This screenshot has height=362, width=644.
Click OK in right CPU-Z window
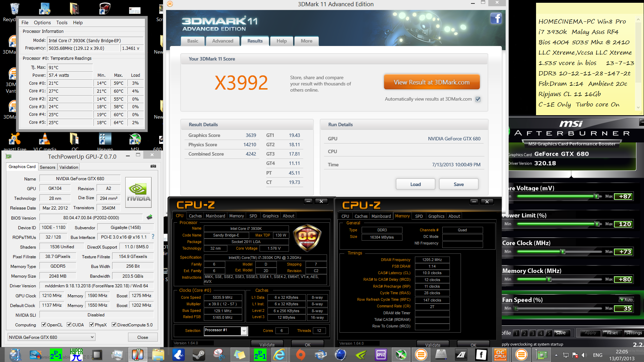[x=473, y=345]
